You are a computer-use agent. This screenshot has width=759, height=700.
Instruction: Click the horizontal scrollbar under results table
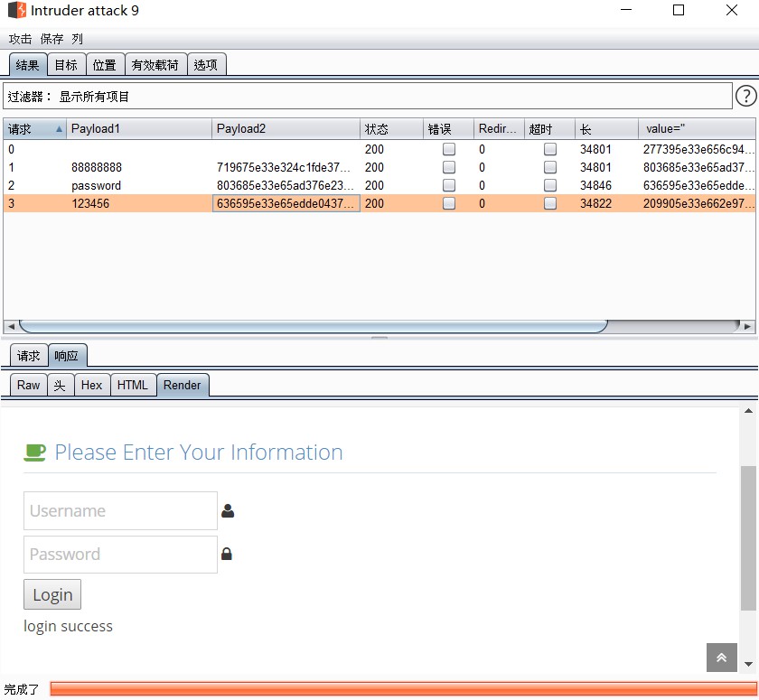pyautogui.click(x=313, y=327)
